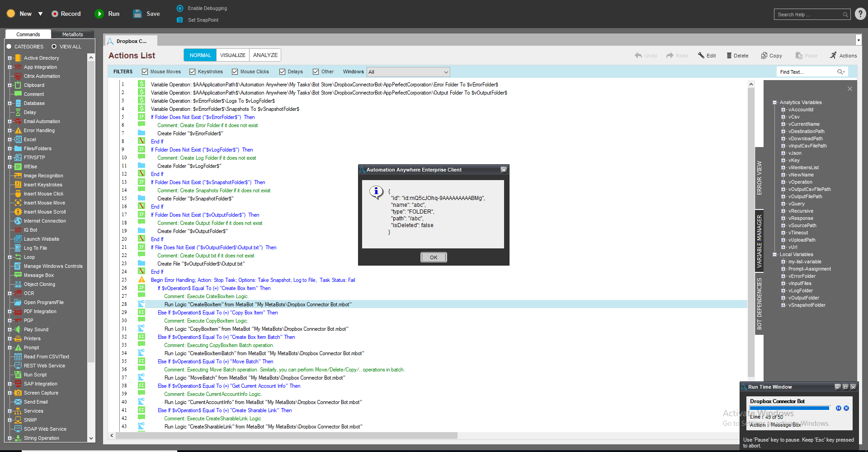Select the Internet Connection globe icon

coord(18,221)
